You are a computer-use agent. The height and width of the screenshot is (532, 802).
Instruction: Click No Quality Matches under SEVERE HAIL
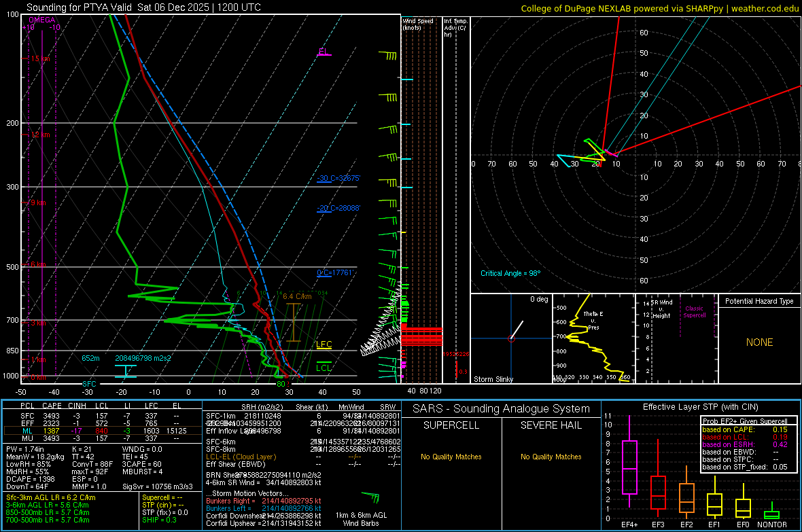[551, 457]
